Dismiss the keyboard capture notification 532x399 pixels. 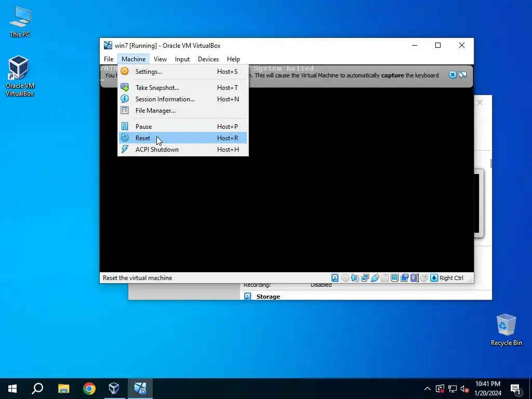pyautogui.click(x=453, y=75)
